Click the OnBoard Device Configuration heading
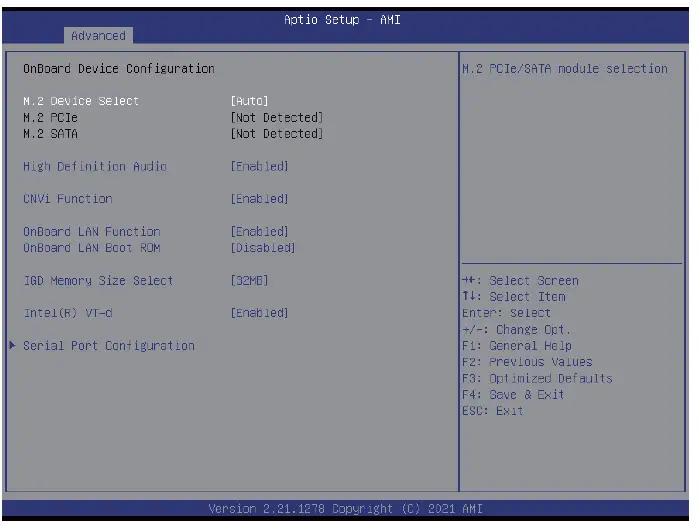The image size is (699, 521). tap(119, 69)
